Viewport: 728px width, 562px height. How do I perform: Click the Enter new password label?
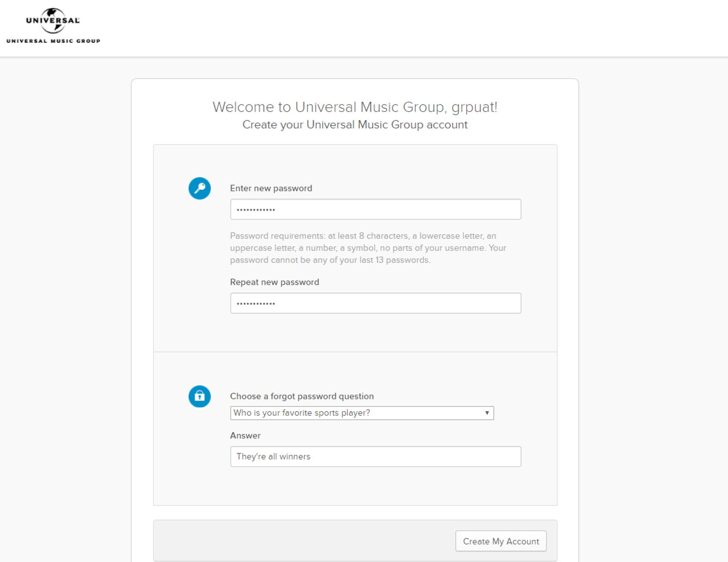[271, 188]
